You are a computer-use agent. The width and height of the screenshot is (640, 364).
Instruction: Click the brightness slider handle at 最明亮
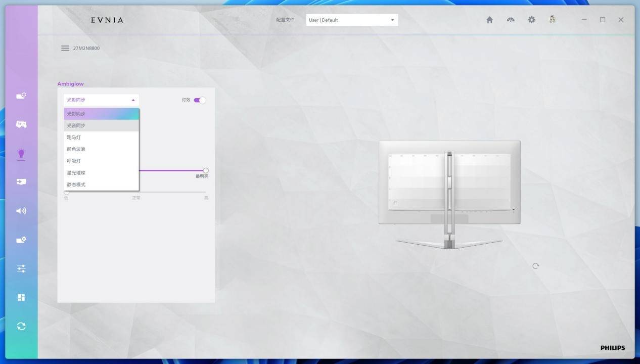[205, 170]
